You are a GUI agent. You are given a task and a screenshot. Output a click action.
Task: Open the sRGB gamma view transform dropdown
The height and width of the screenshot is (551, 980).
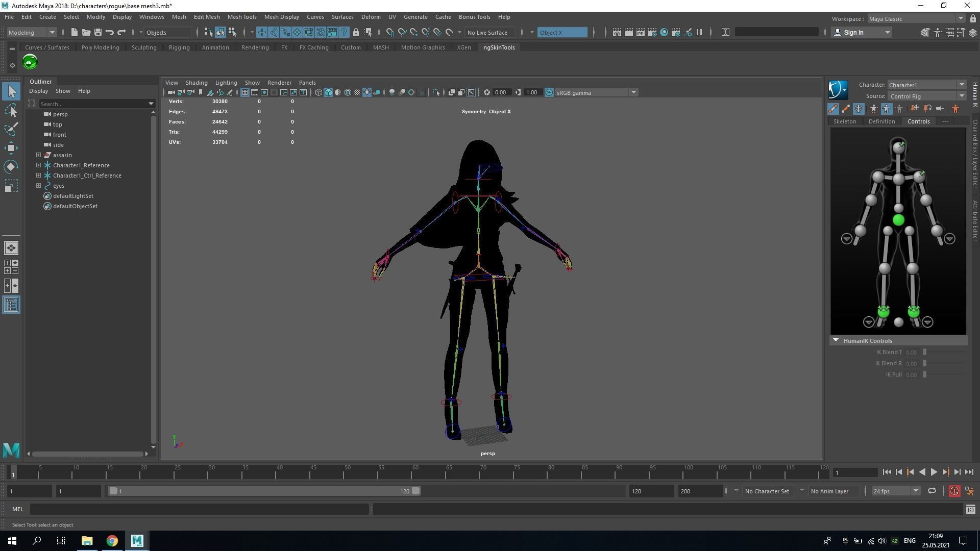pyautogui.click(x=596, y=92)
